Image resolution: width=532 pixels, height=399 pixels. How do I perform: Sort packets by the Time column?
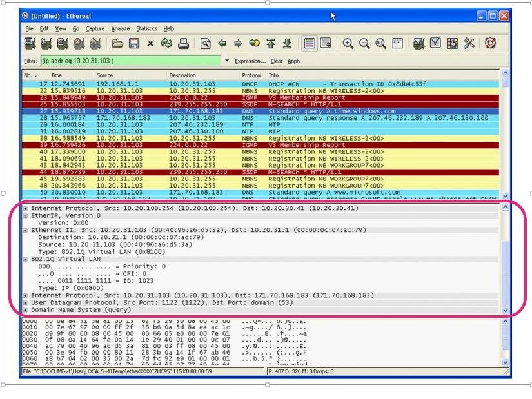(70, 75)
